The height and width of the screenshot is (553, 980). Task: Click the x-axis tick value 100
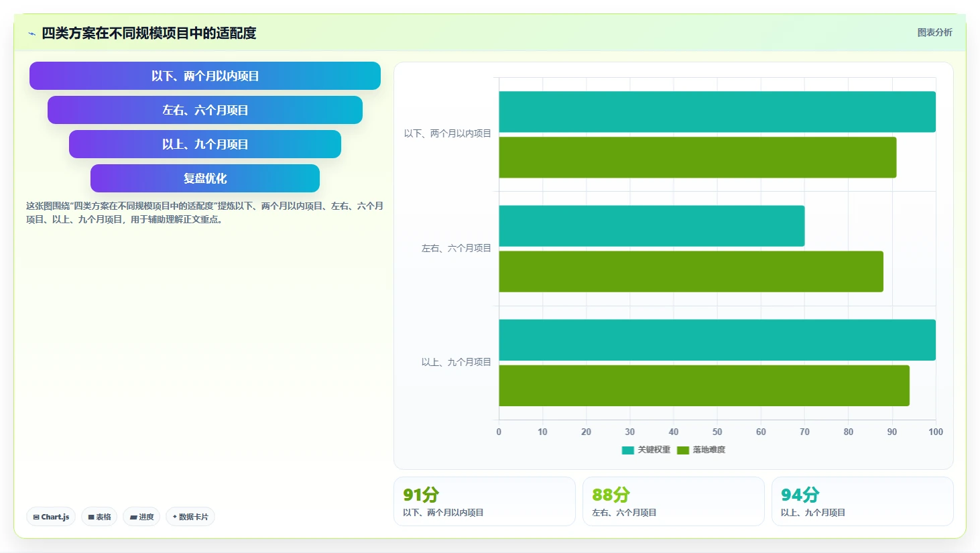[x=936, y=432]
